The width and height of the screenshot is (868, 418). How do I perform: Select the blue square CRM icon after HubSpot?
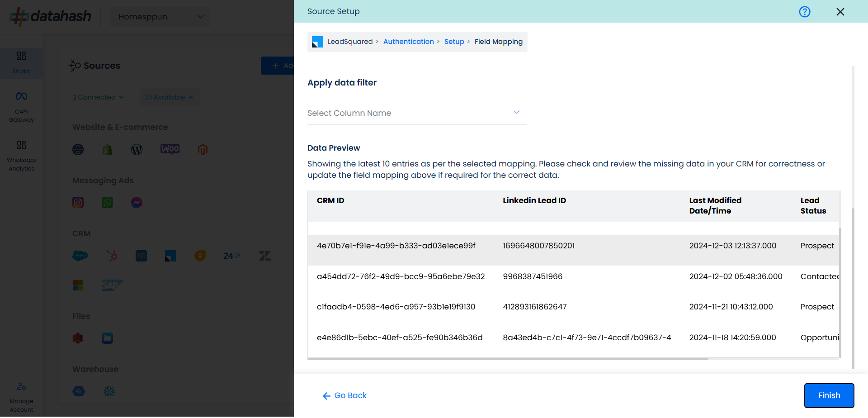pos(141,256)
